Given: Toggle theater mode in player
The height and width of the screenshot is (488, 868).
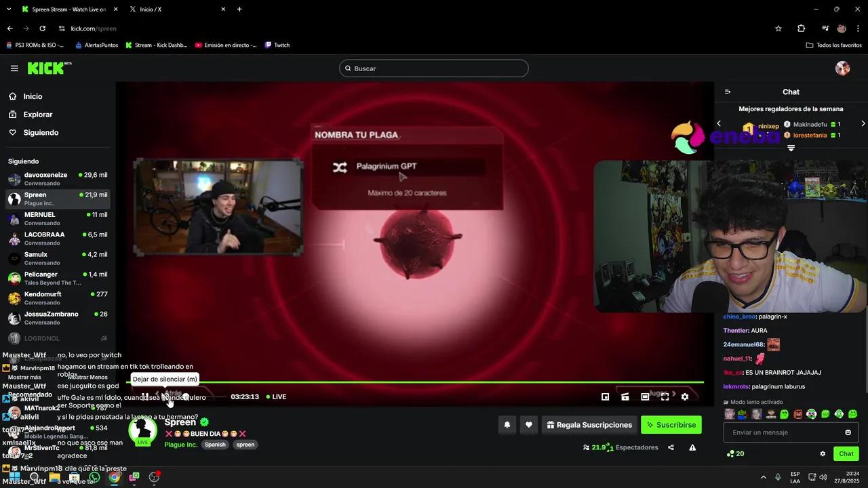Looking at the screenshot, I should [645, 396].
